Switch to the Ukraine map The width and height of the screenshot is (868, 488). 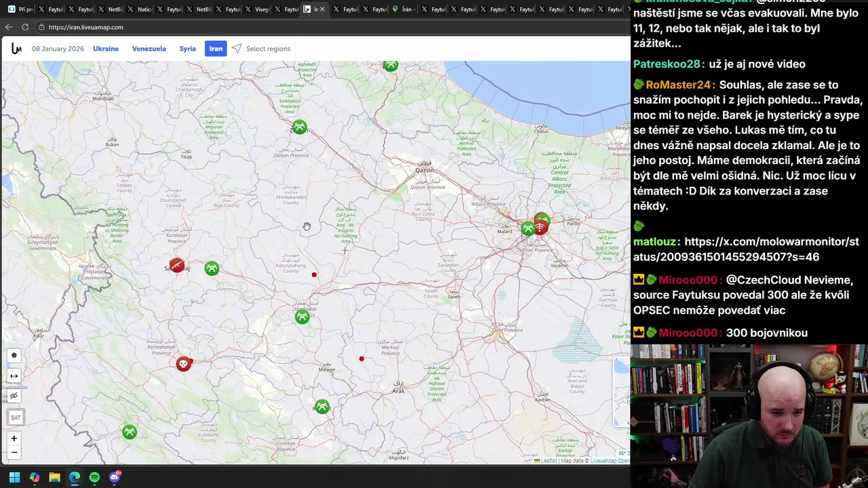coord(106,49)
